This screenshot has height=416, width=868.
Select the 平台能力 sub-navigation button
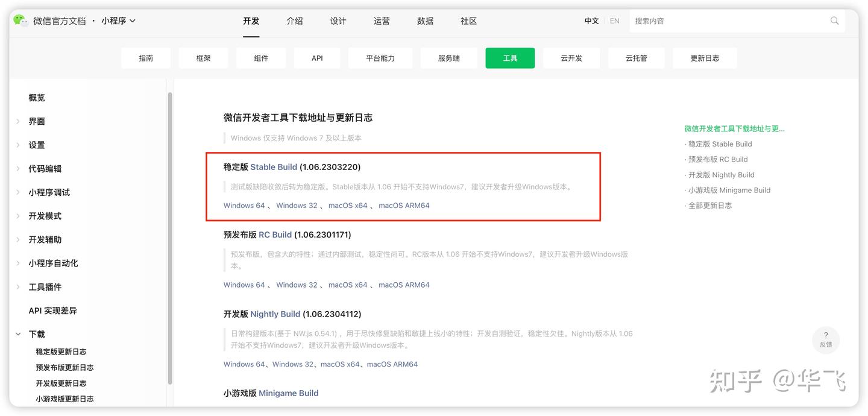click(x=380, y=58)
